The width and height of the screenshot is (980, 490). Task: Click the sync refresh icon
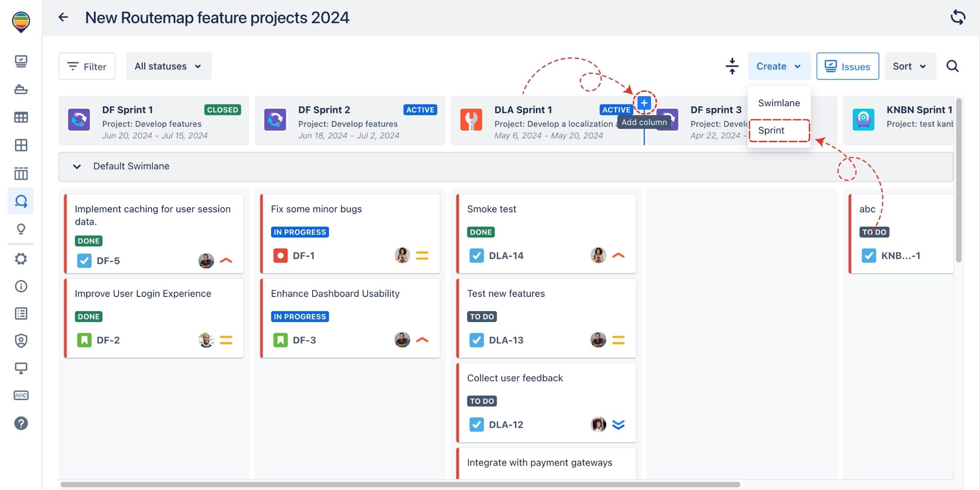[x=958, y=17]
